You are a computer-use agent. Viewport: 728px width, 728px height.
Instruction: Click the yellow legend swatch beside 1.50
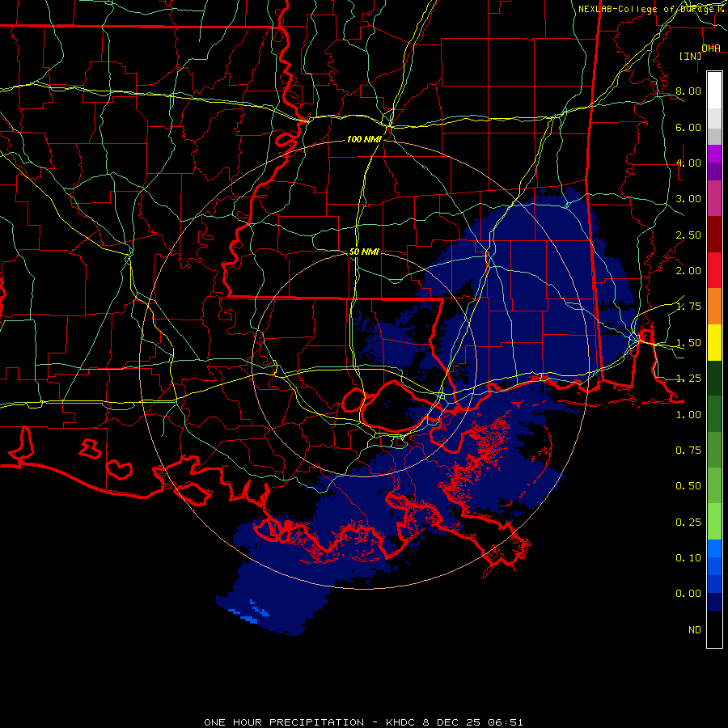(714, 342)
